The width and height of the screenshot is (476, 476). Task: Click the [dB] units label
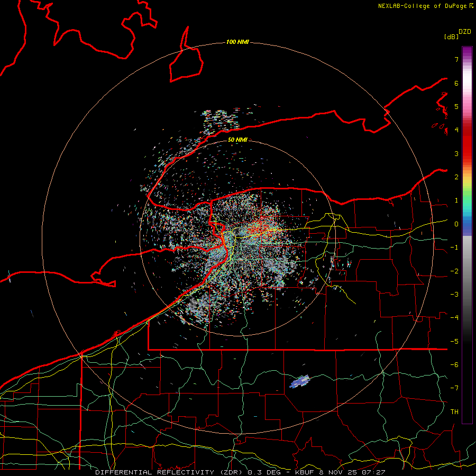[451, 36]
